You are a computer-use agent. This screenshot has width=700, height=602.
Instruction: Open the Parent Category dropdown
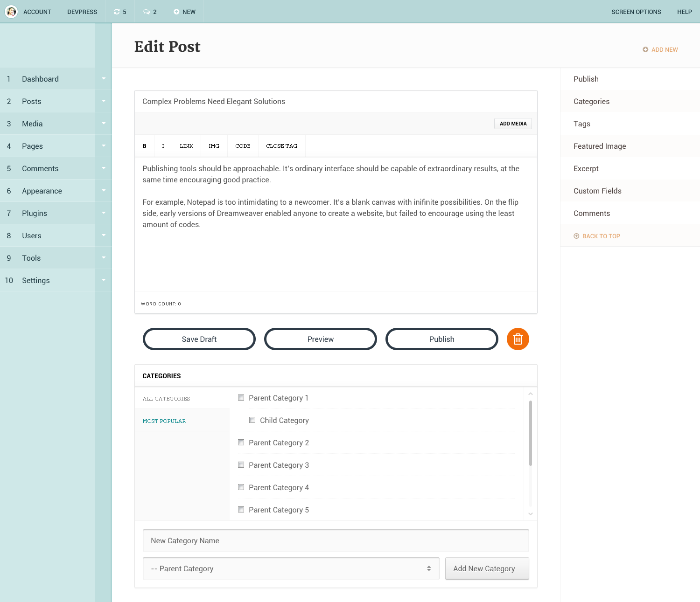pyautogui.click(x=291, y=568)
